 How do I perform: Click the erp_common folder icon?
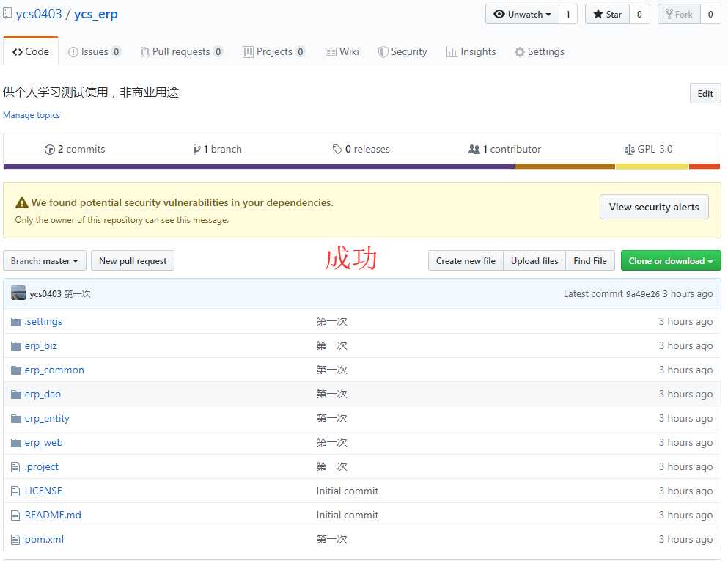pyautogui.click(x=16, y=370)
